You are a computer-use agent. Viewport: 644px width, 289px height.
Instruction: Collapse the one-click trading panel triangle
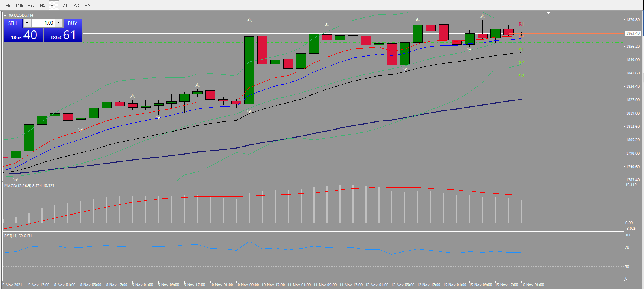point(5,15)
